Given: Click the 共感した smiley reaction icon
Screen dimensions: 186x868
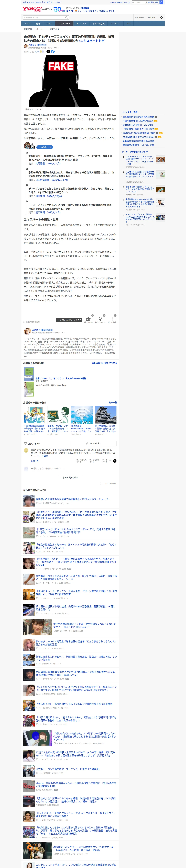Looking at the screenshot, I should [x=77, y=461].
